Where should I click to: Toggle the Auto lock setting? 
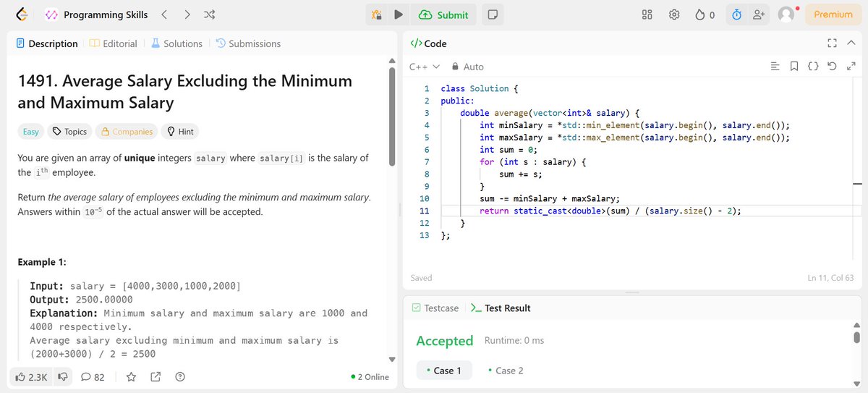(x=467, y=67)
